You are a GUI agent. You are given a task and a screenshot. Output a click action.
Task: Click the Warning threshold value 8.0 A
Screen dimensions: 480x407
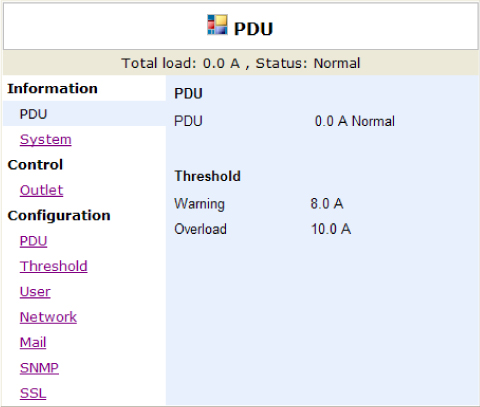click(327, 203)
